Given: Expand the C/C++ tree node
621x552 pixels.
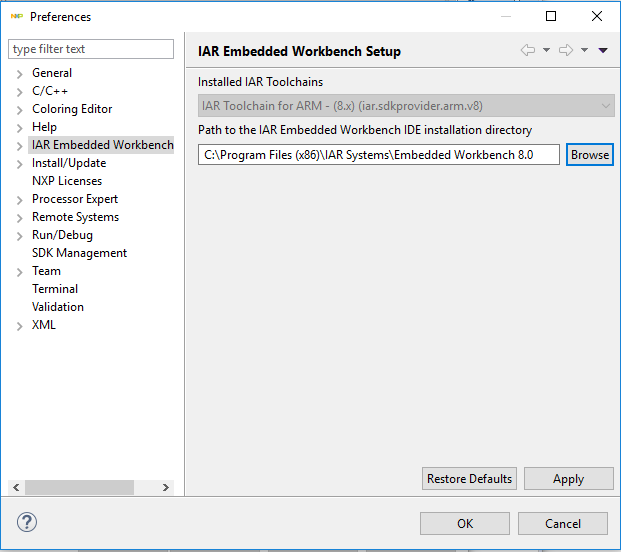Looking at the screenshot, I should pos(19,92).
